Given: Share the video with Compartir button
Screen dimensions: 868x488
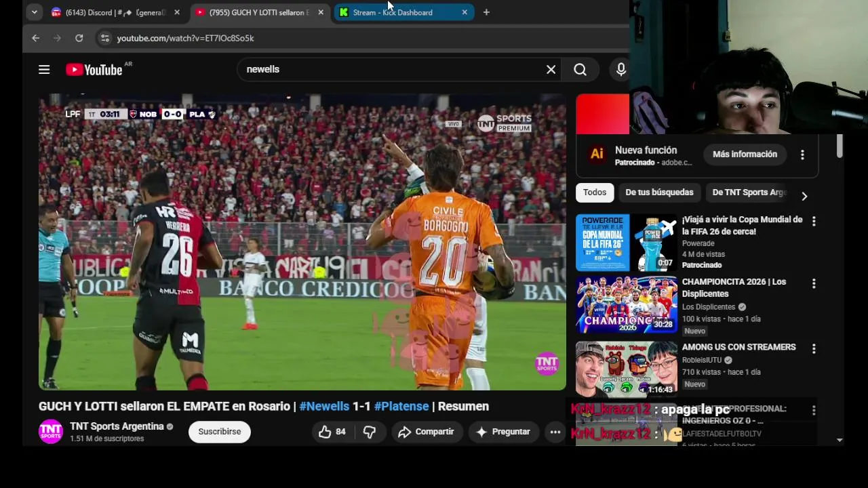Looking at the screenshot, I should click(x=426, y=432).
